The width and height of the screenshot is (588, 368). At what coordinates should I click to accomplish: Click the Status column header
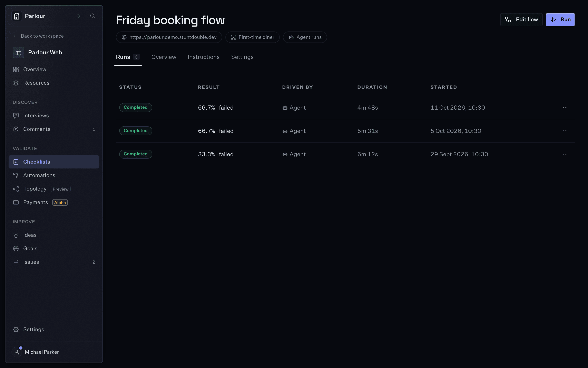pos(130,87)
